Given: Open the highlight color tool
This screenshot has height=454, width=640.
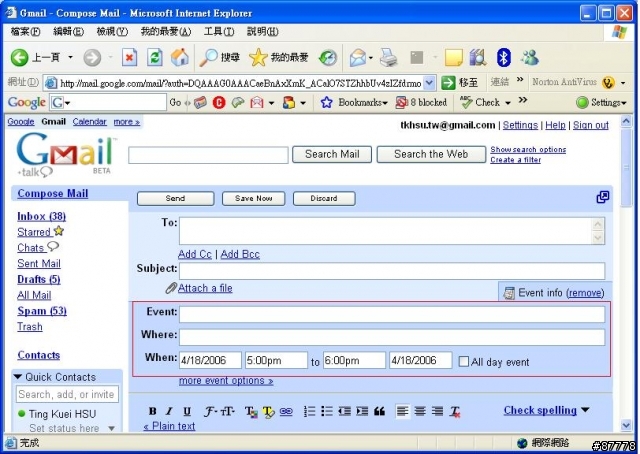Looking at the screenshot, I should tap(269, 412).
